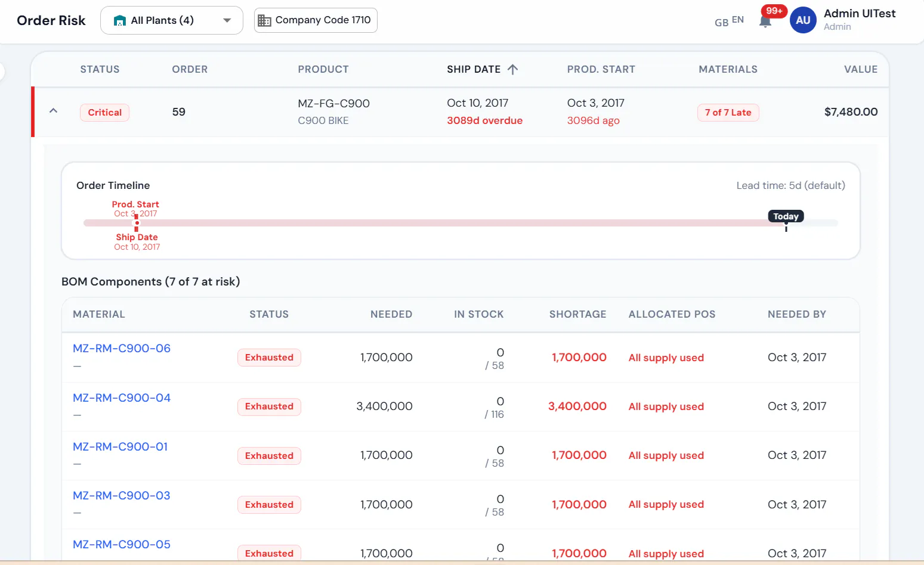Switch the GB EN language selector

[729, 21]
